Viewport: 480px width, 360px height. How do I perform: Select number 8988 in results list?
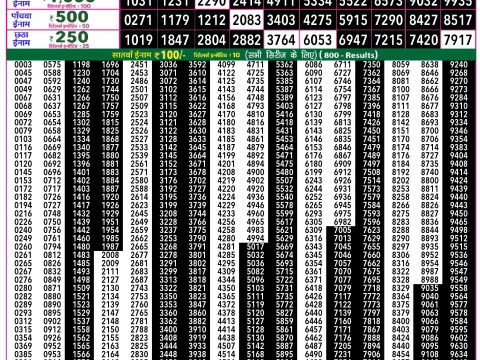pos(429,280)
